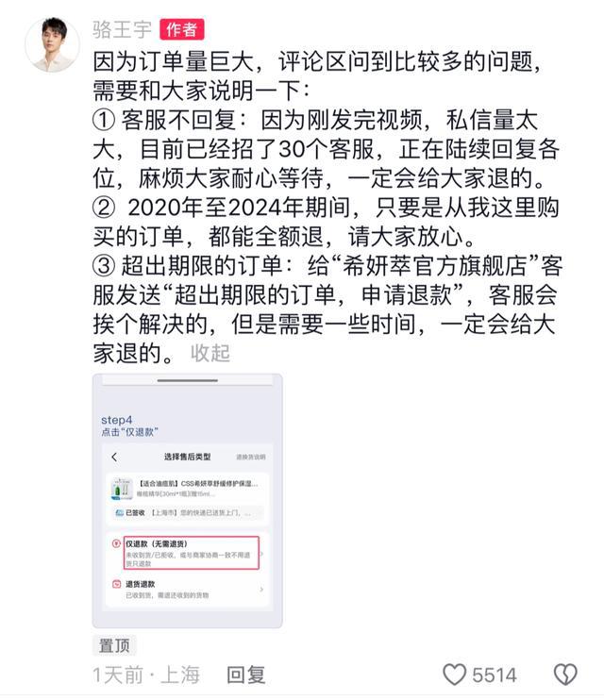Tap the 已签收 delivery truck icon
This screenshot has width=604, height=700.
click(119, 513)
